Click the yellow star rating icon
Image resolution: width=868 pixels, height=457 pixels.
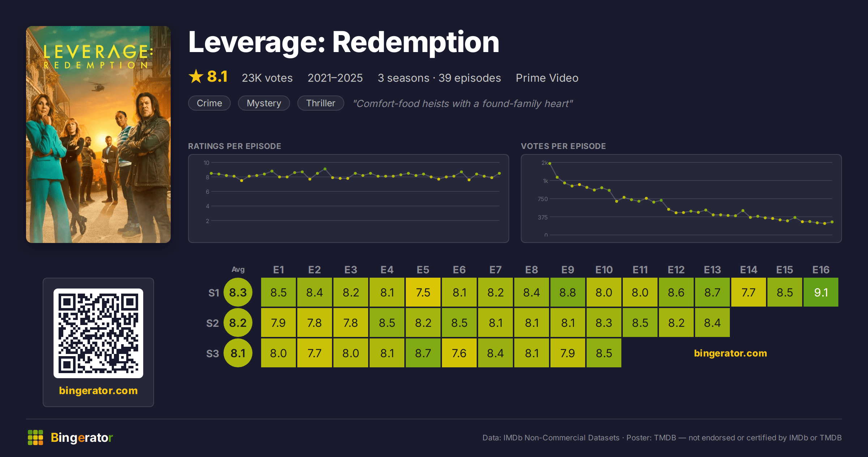tap(196, 77)
